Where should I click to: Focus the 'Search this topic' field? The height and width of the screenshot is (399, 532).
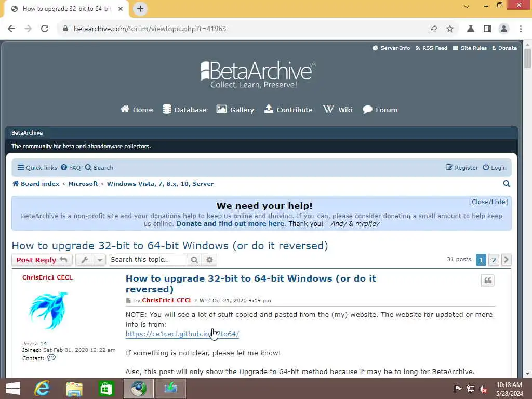148,260
